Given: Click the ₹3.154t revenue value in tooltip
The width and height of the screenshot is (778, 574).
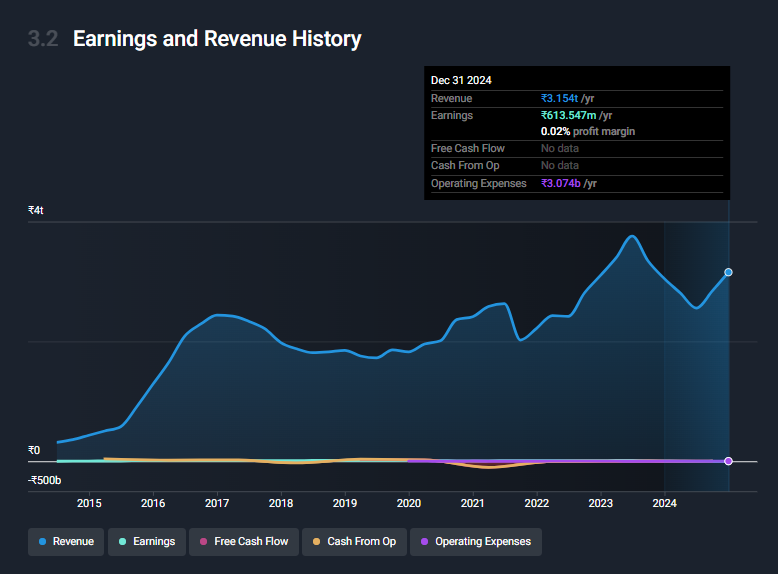Looking at the screenshot, I should coord(560,98).
